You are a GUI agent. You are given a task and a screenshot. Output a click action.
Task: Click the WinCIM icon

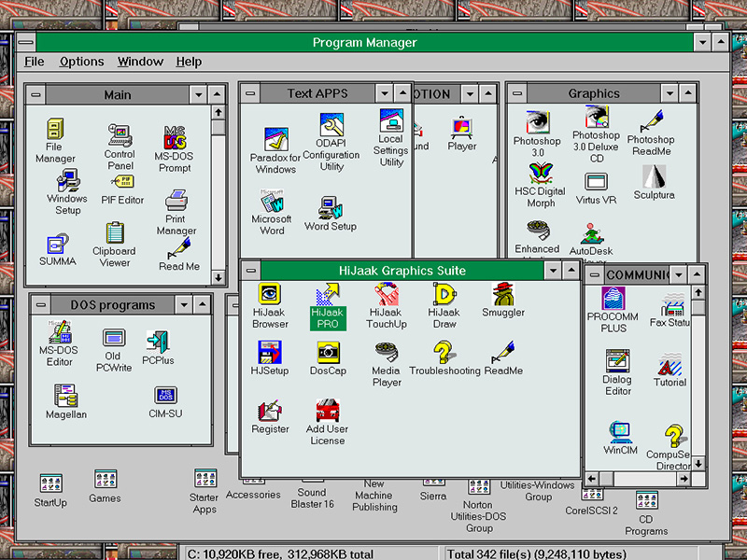coord(620,432)
